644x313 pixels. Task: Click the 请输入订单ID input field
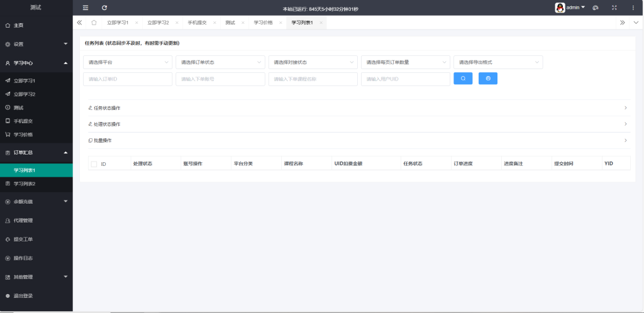pyautogui.click(x=127, y=79)
